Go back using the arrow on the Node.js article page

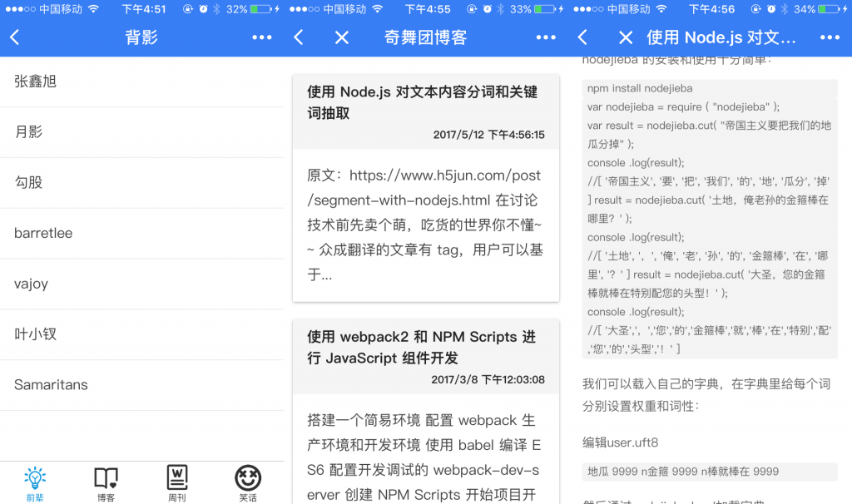point(582,37)
